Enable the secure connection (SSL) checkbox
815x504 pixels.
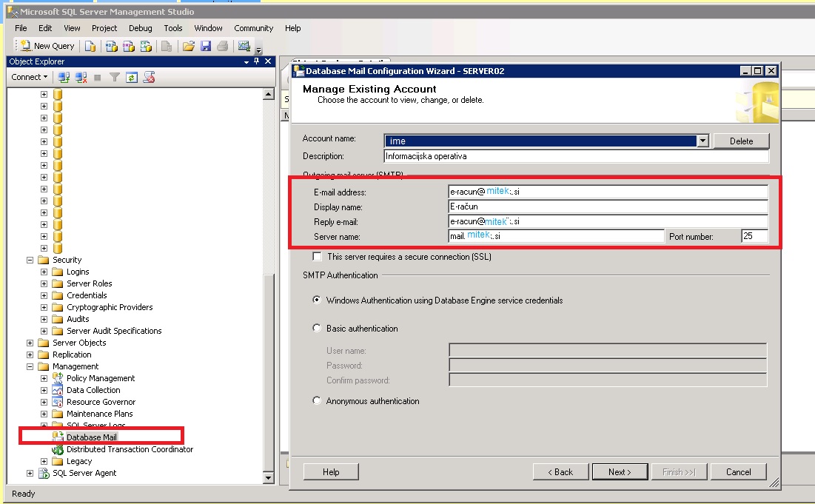click(317, 257)
